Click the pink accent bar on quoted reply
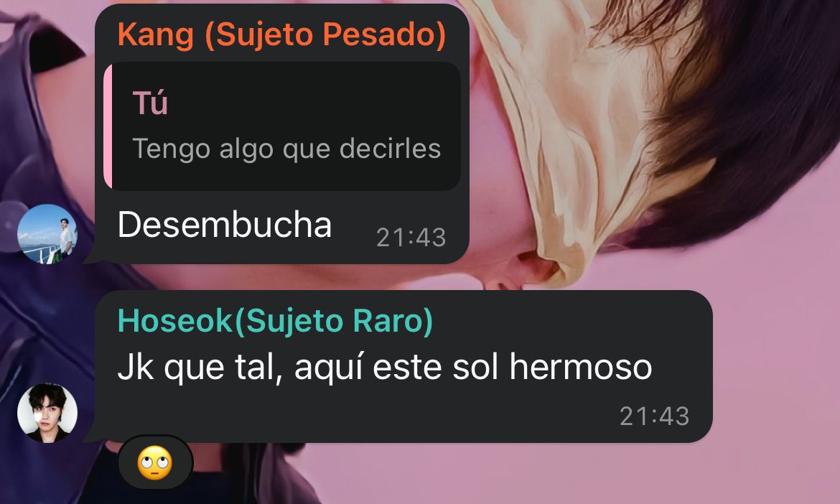The width and height of the screenshot is (840, 504). pyautogui.click(x=107, y=126)
